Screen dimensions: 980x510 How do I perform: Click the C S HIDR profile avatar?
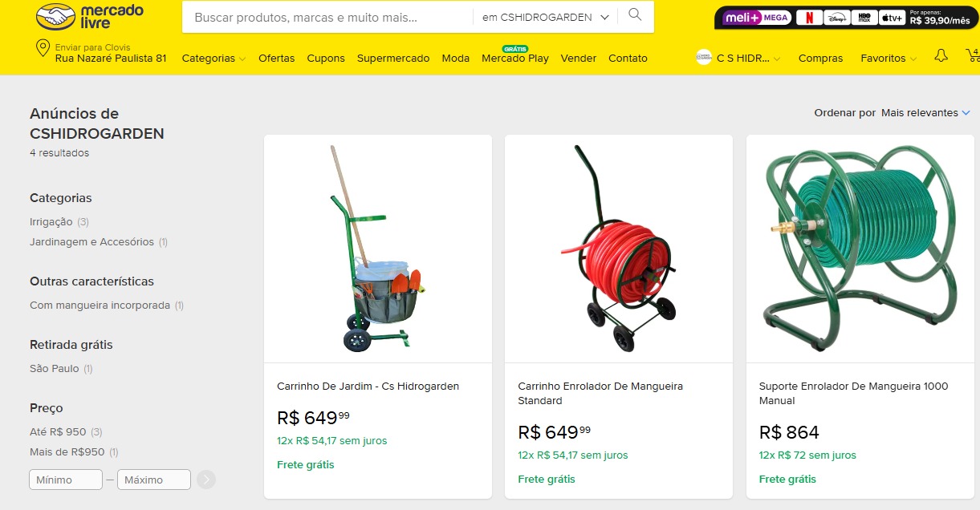pyautogui.click(x=704, y=57)
